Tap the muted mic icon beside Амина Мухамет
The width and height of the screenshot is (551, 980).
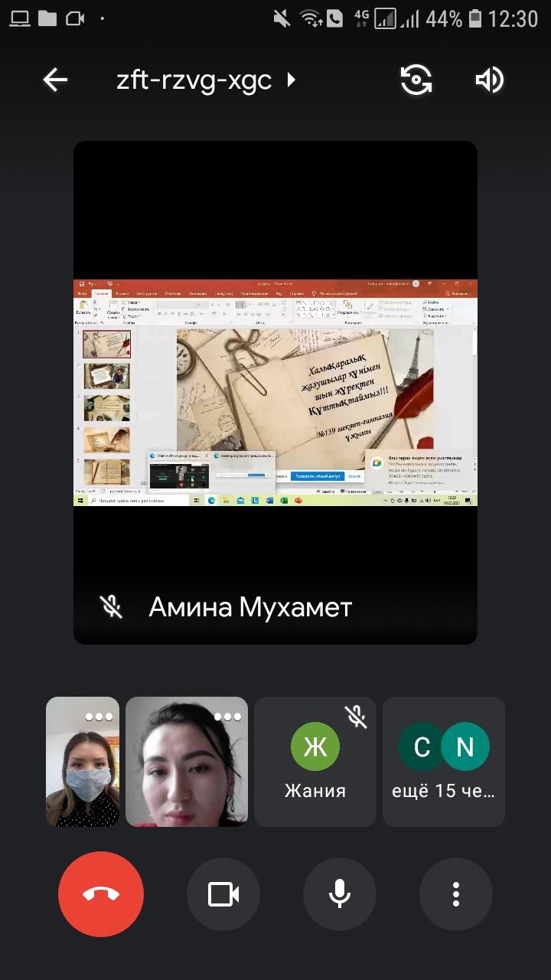click(112, 607)
